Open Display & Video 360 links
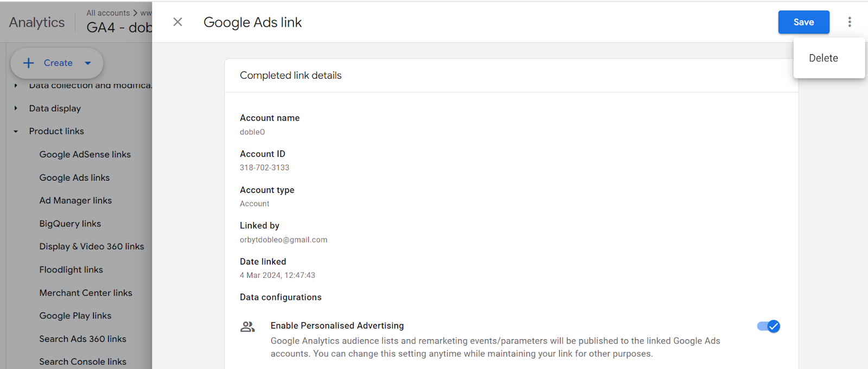Viewport: 868px width, 369px height. (x=92, y=246)
